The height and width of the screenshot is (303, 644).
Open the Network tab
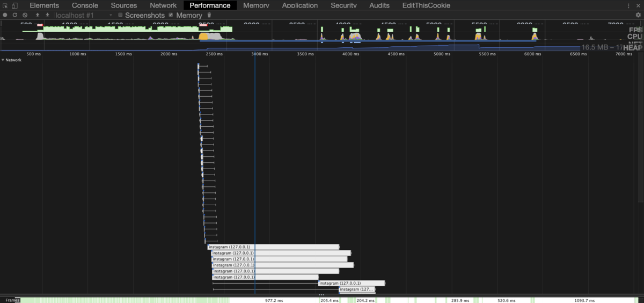click(163, 5)
